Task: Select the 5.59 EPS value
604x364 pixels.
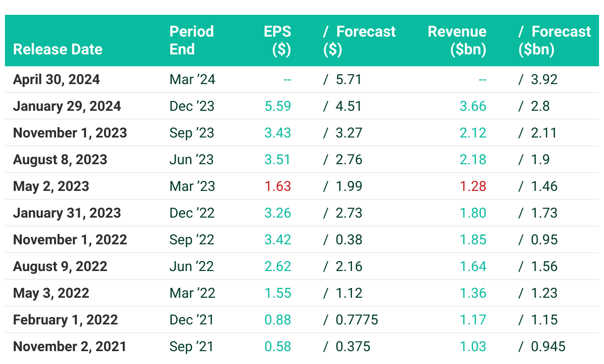Action: (x=278, y=106)
